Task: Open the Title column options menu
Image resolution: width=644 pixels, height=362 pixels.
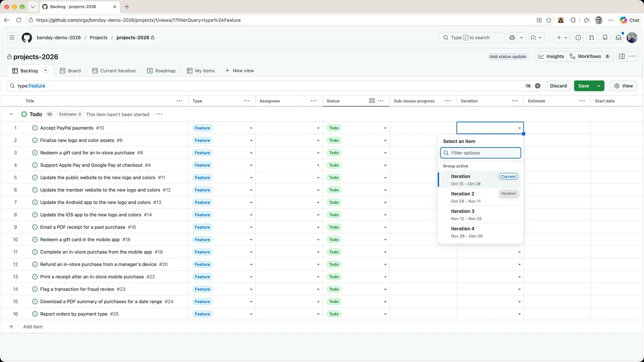Action: (179, 101)
